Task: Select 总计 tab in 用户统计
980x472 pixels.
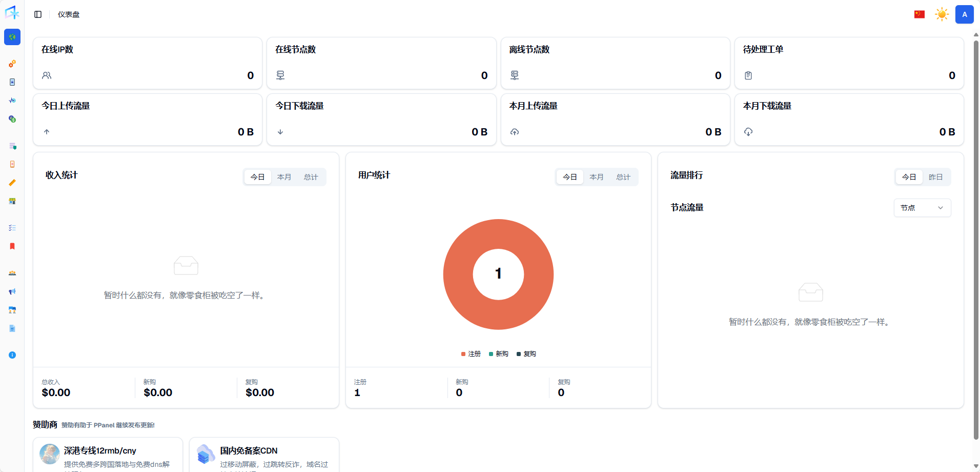Action: (623, 177)
